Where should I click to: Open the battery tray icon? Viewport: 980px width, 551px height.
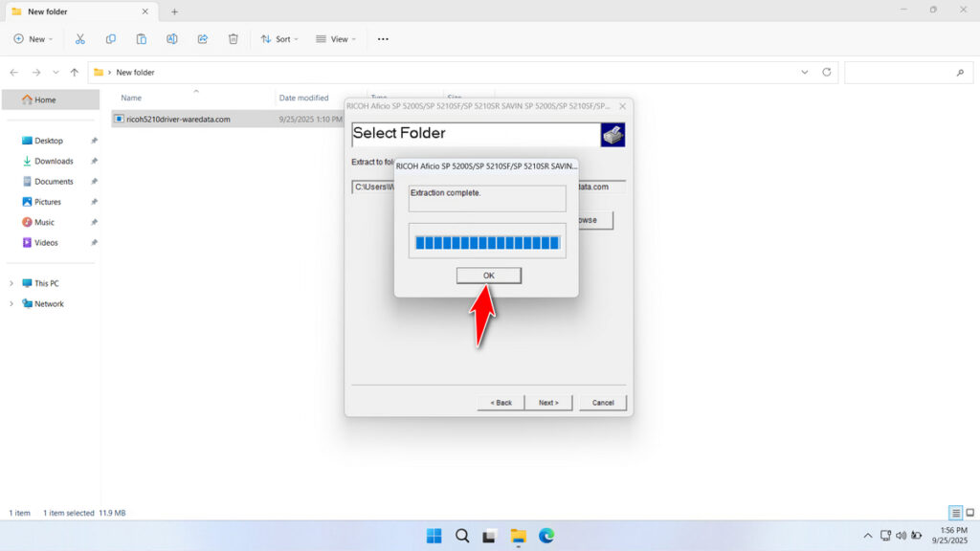(x=917, y=536)
